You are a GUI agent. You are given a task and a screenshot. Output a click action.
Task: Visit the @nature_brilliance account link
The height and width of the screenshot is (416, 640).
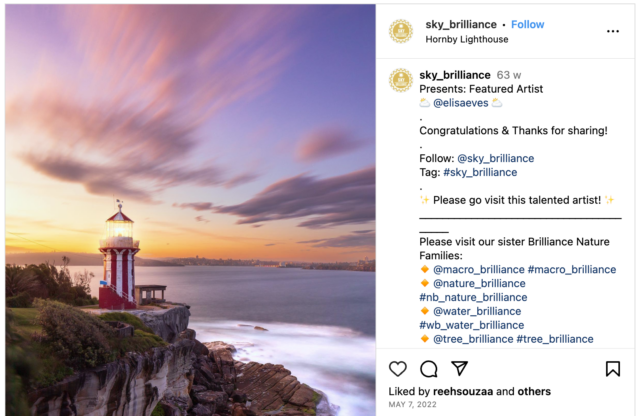pos(479,283)
